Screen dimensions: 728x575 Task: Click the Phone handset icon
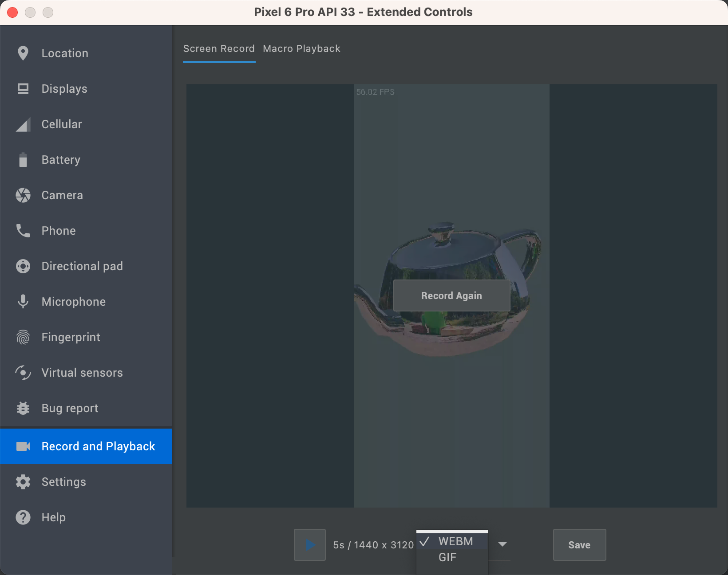[23, 231]
